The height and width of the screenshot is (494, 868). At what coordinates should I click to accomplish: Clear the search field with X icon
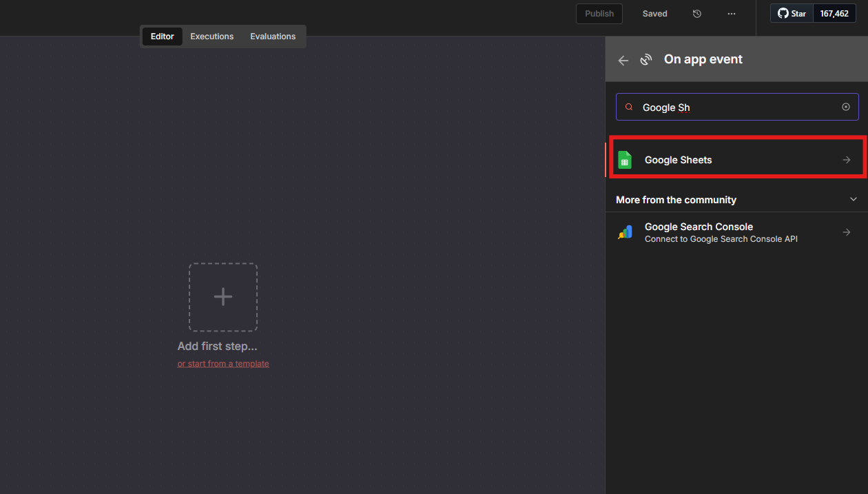pos(846,107)
